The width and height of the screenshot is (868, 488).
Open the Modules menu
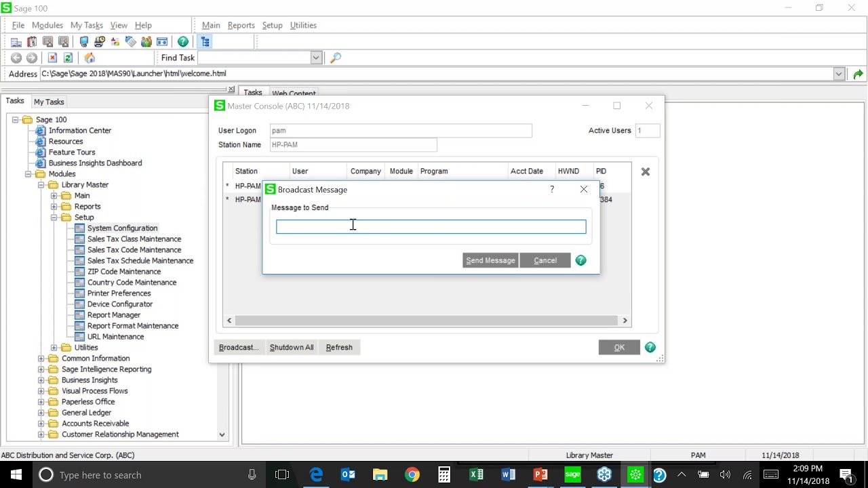47,25
